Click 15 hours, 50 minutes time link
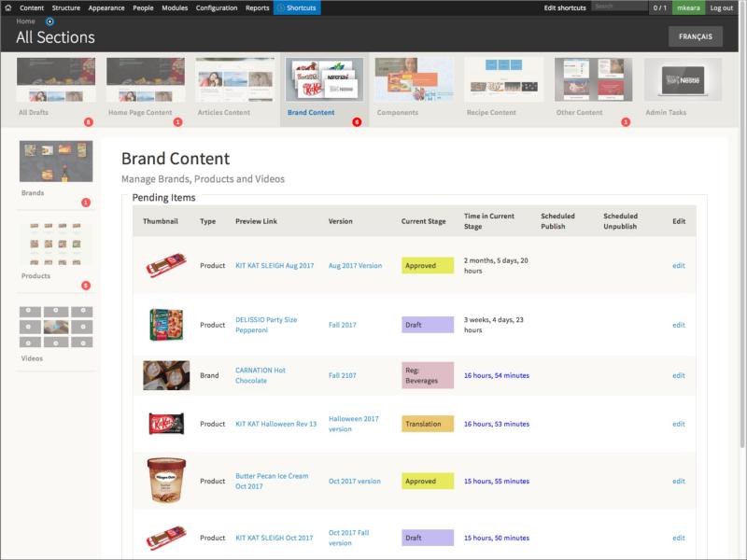Image resolution: width=747 pixels, height=560 pixels. click(497, 538)
